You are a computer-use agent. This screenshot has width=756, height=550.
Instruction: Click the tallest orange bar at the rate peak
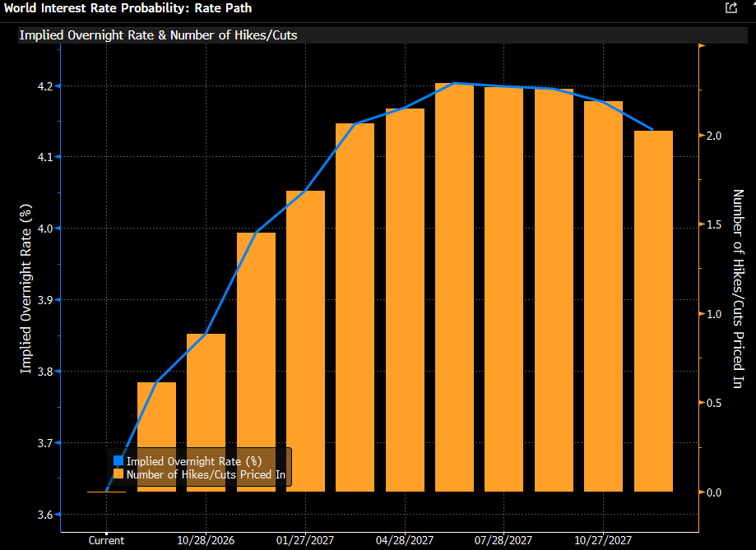[x=454, y=287]
